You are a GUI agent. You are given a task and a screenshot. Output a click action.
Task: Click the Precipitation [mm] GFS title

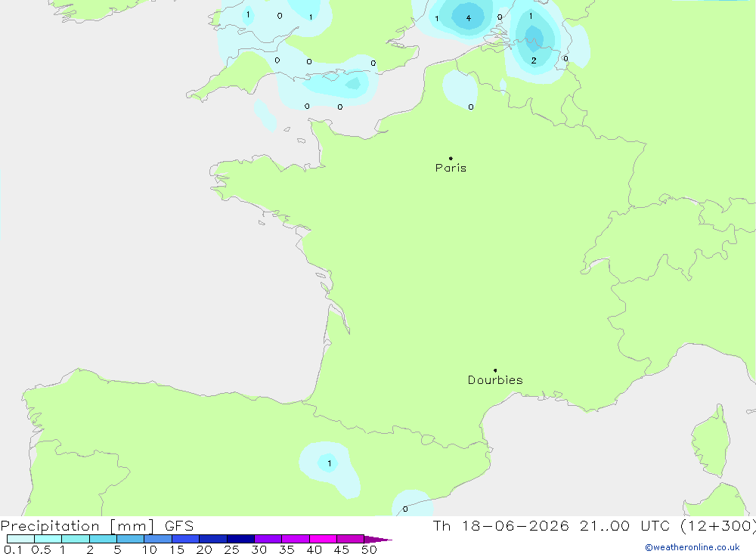(97, 525)
